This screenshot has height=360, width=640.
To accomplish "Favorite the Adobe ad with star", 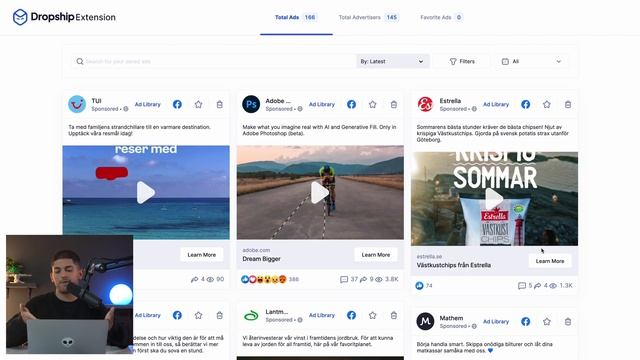I will tap(373, 104).
